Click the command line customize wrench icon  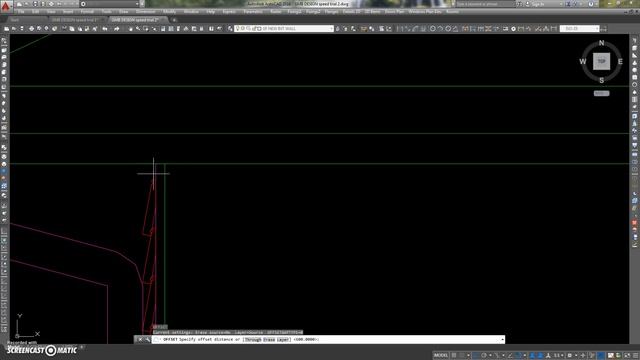(147, 339)
